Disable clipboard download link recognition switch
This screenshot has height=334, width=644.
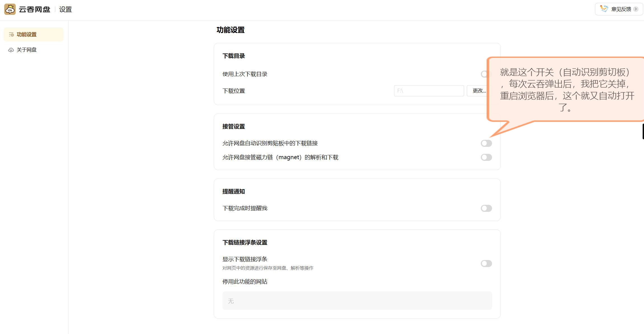click(x=486, y=143)
